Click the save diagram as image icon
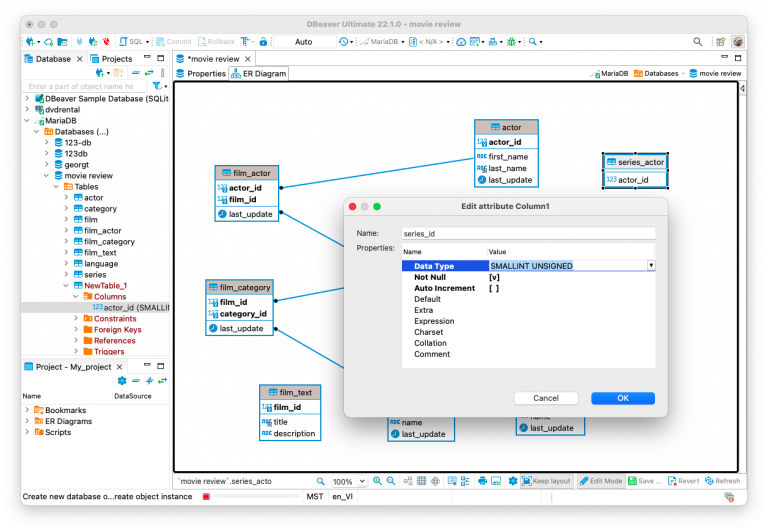 496,481
